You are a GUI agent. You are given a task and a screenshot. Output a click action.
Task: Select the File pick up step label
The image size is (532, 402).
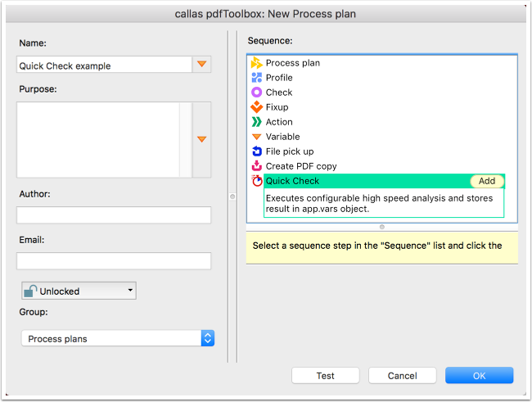point(290,151)
